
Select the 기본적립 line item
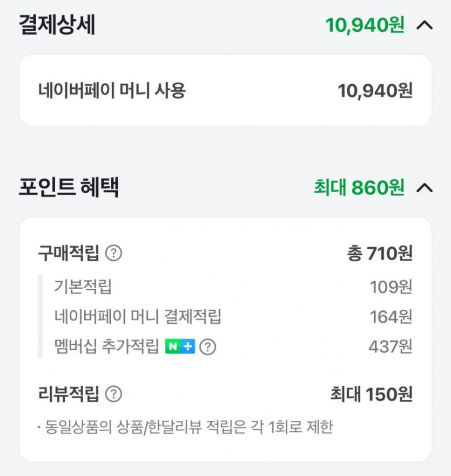click(83, 287)
